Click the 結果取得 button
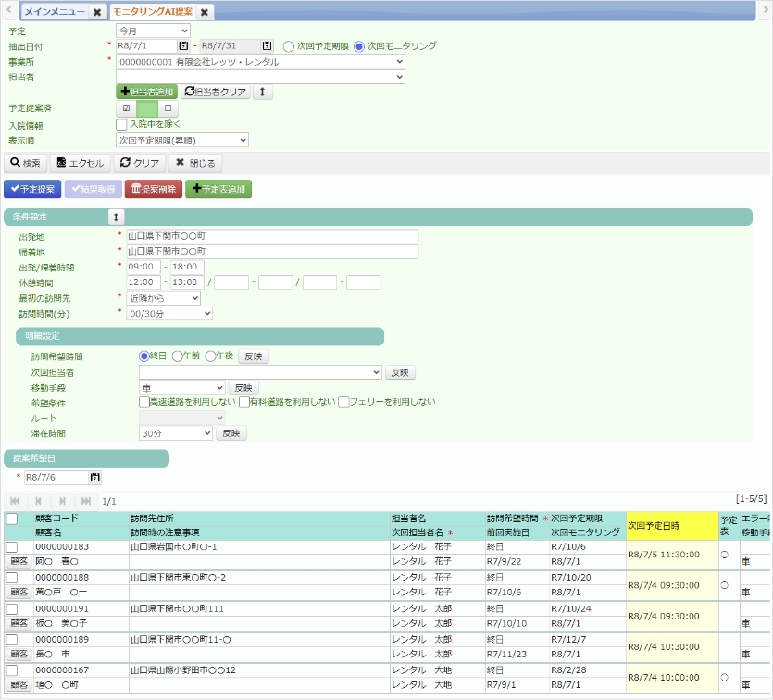This screenshot has width=773, height=700. [x=94, y=189]
